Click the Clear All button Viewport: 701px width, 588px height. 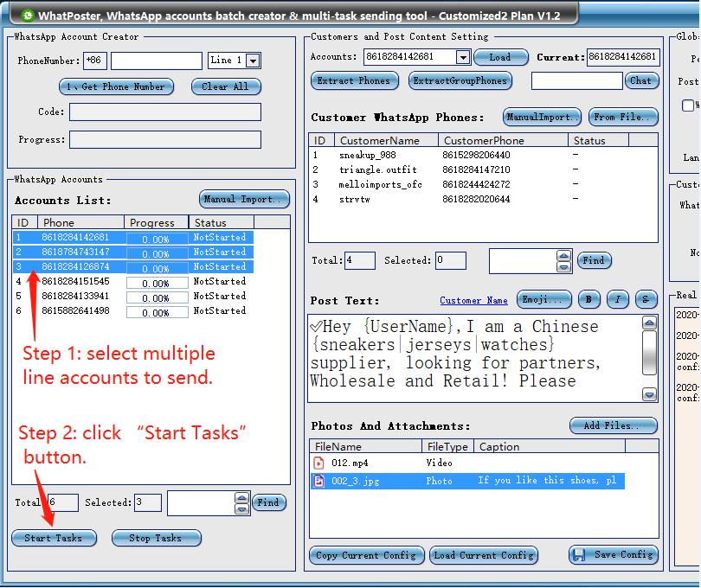(x=226, y=86)
